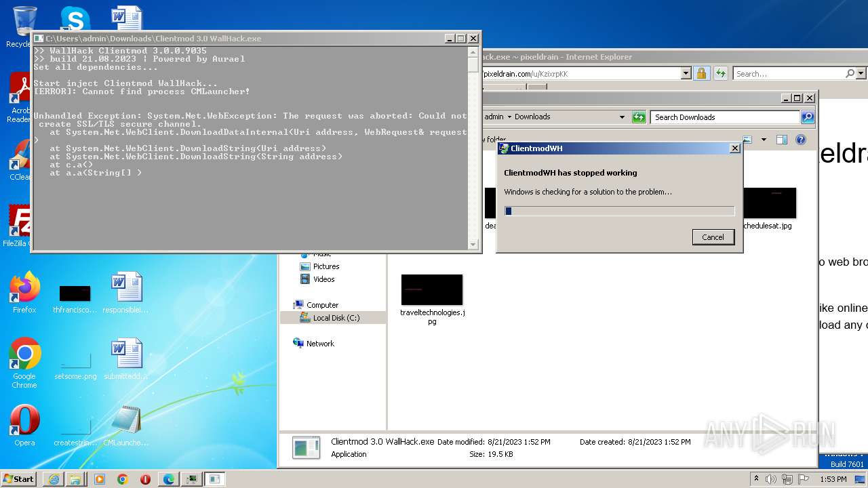Select Computer in navigation pane
The image size is (868, 488).
[316, 305]
